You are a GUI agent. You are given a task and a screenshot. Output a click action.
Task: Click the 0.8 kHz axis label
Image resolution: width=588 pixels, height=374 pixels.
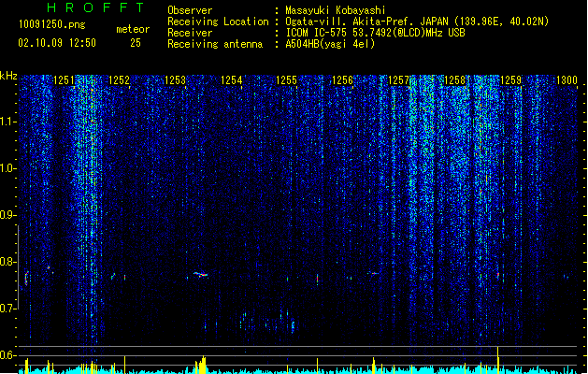point(8,262)
